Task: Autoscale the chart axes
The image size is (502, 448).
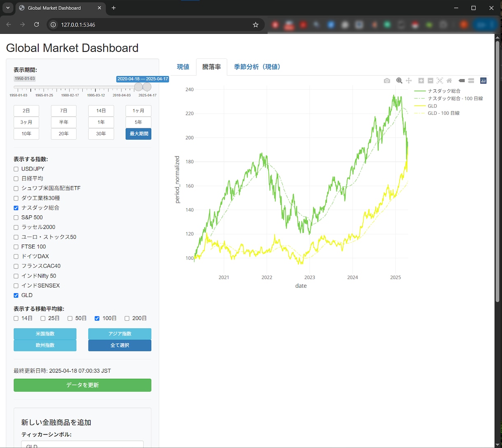Action: (440, 81)
